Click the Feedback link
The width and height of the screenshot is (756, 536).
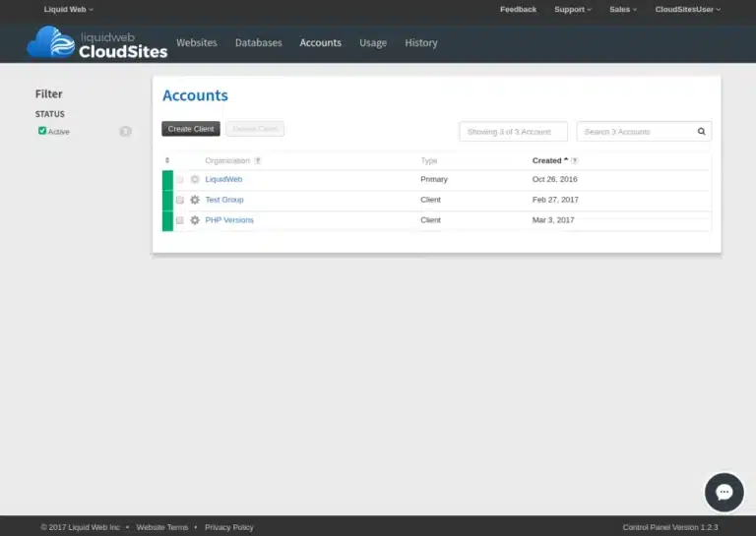[518, 9]
